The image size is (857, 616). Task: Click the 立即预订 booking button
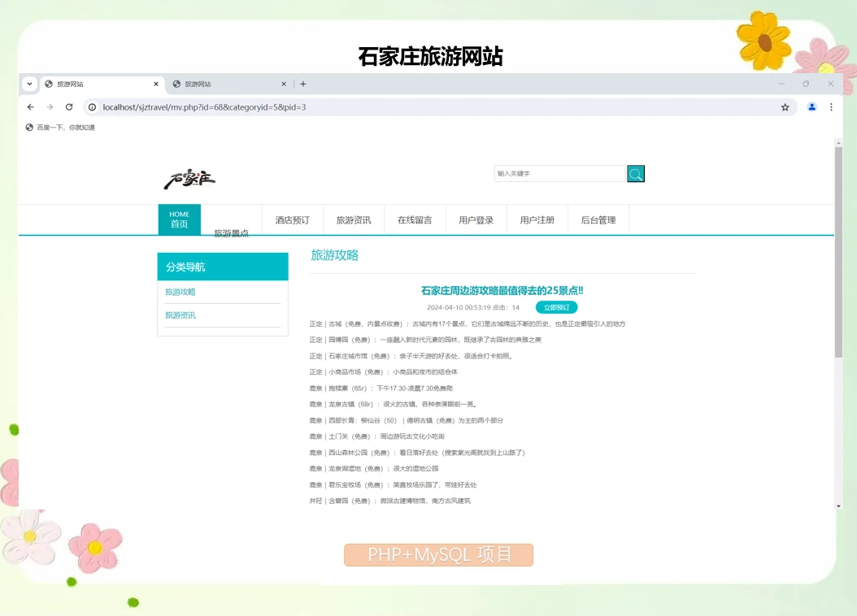tap(556, 307)
